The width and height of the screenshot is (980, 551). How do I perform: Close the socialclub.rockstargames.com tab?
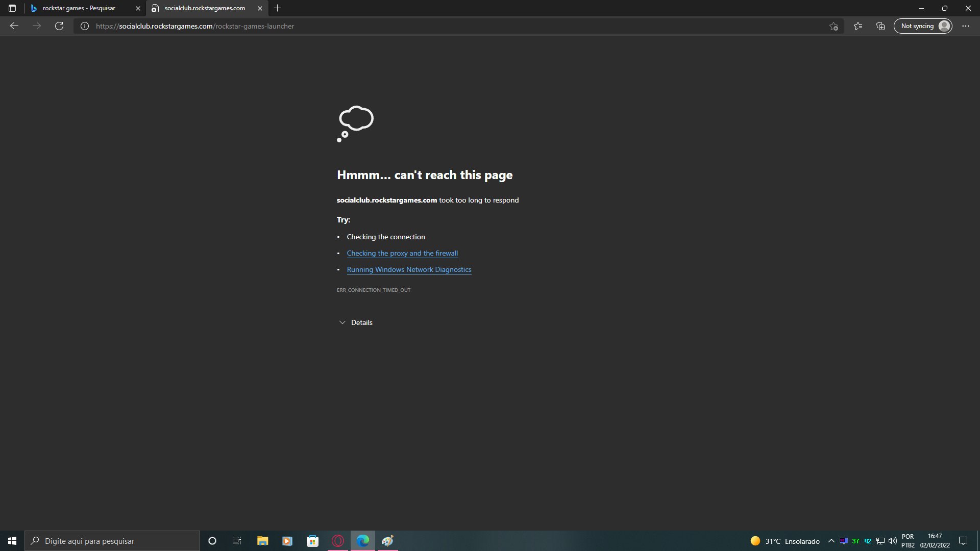pyautogui.click(x=260, y=8)
